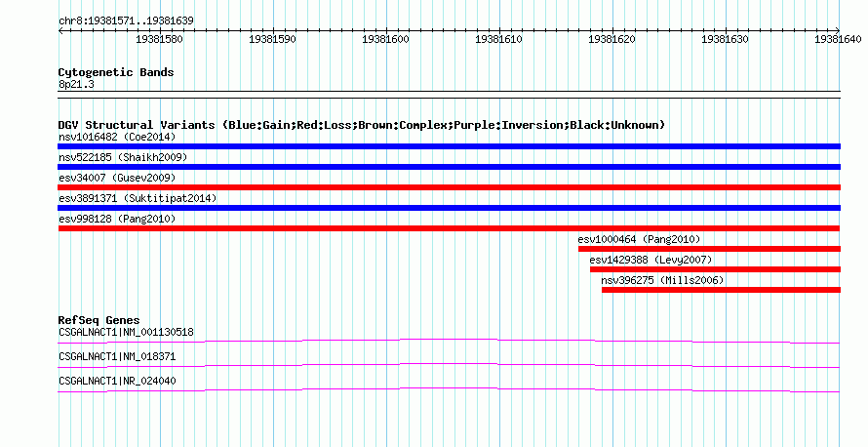
Task: Open transcript CSGALNACT1|NM_001130518
Action: (126, 333)
